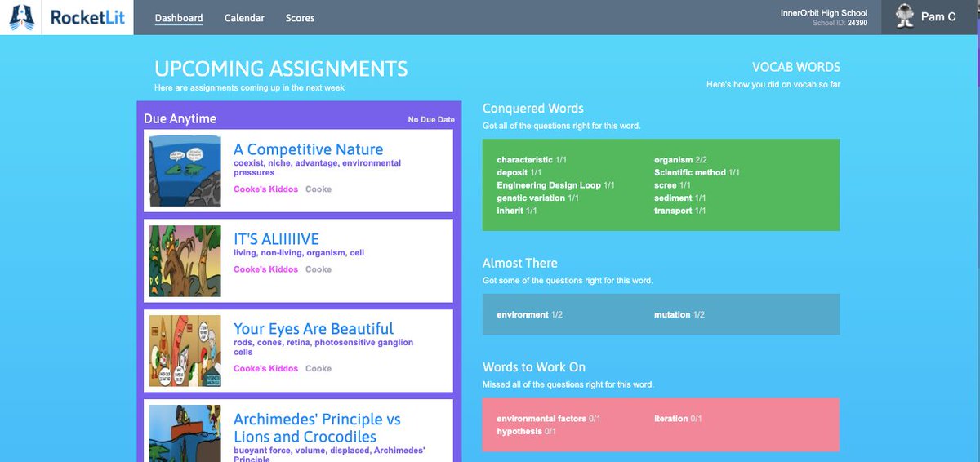Image resolution: width=980 pixels, height=462 pixels.
Task: Click the word environment 1/2
Action: point(529,314)
